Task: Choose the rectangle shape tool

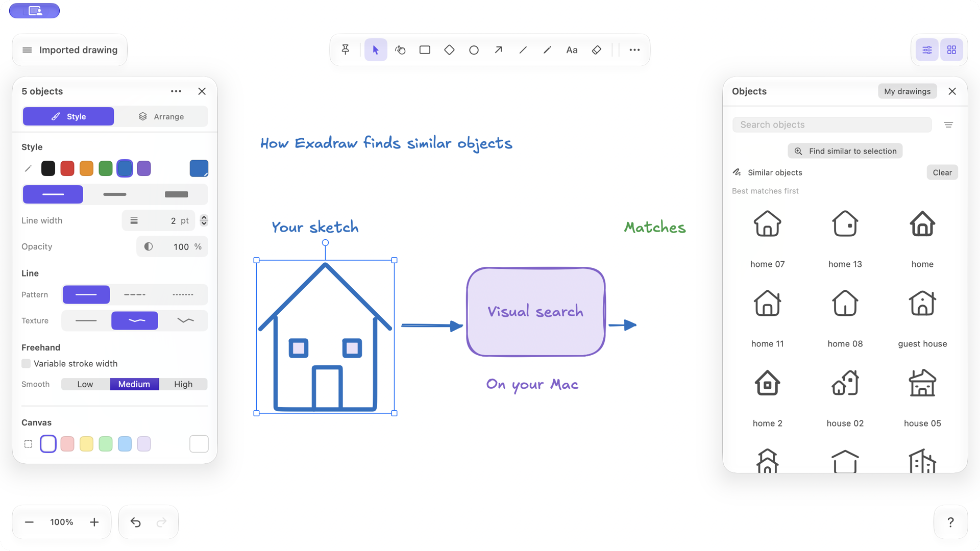Action: click(x=425, y=50)
